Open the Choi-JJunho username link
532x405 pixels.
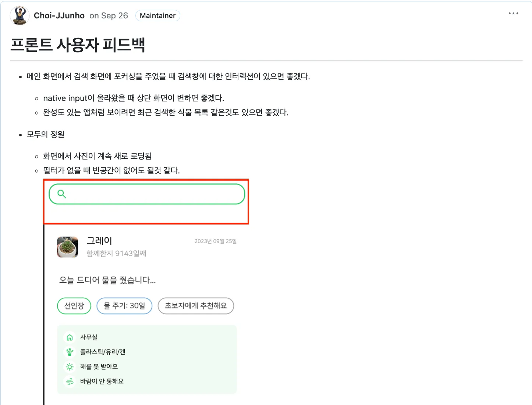(x=59, y=15)
